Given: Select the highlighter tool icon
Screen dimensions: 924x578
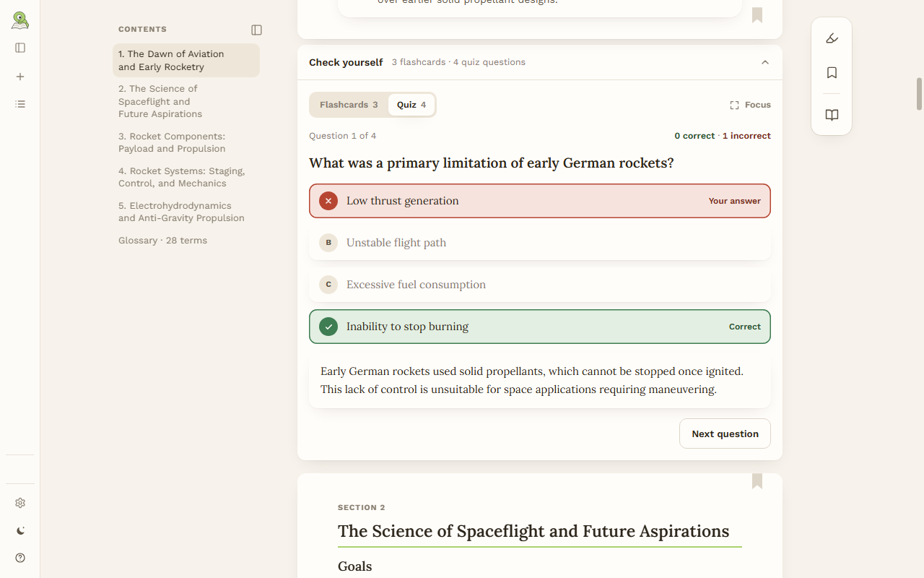Looking at the screenshot, I should coord(832,38).
